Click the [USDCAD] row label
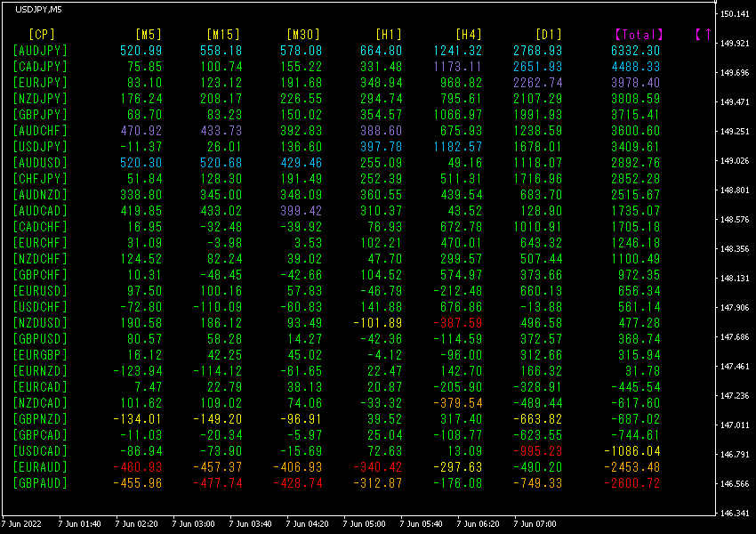Screen dimensions: 756x534 40,451
